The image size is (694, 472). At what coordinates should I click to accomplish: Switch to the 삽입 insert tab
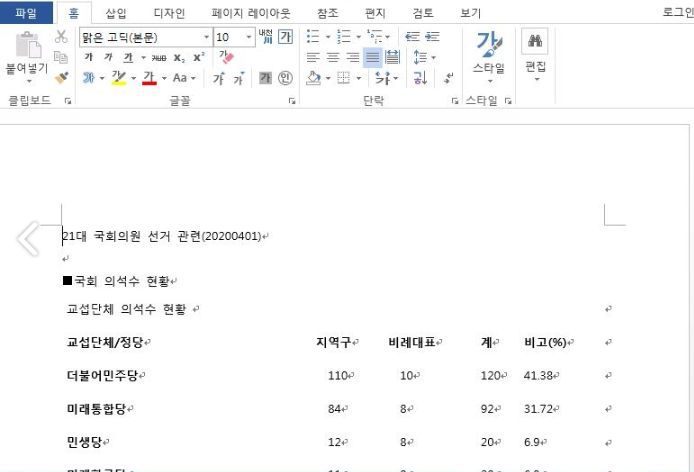pos(116,13)
